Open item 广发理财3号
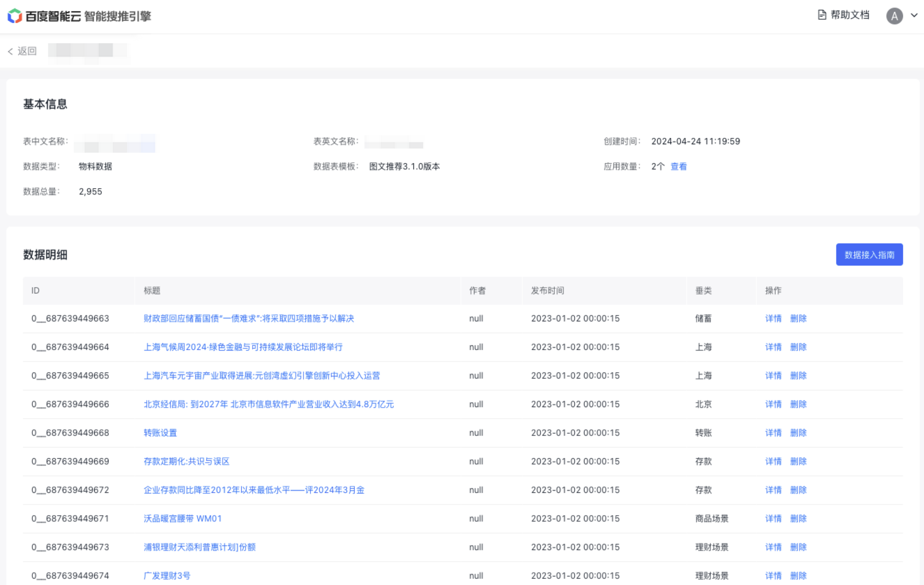The image size is (924, 585). [167, 576]
